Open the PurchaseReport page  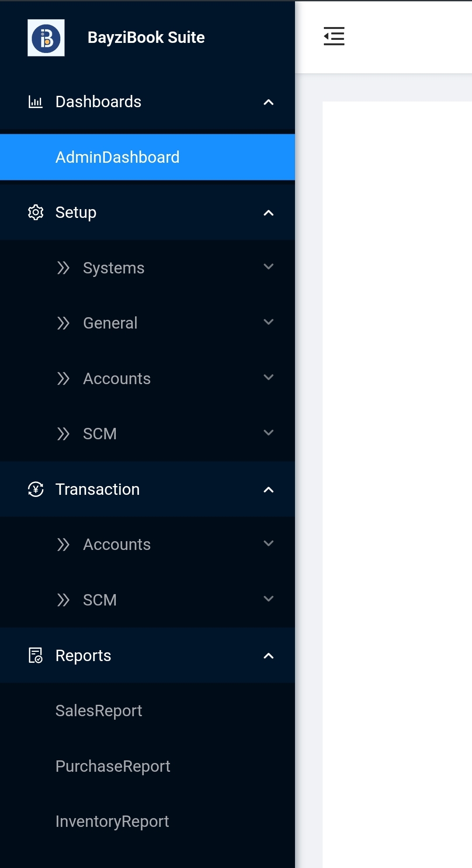(113, 766)
